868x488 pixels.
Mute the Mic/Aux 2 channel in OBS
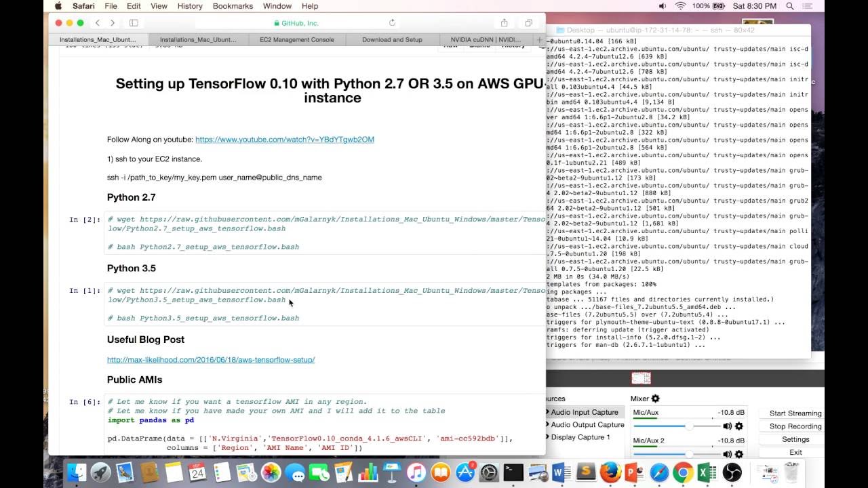(x=727, y=454)
